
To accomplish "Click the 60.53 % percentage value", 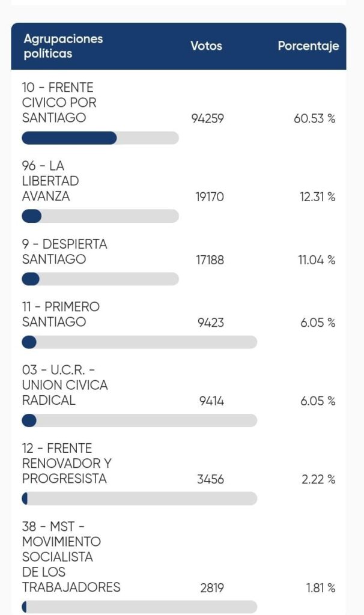I will [315, 118].
